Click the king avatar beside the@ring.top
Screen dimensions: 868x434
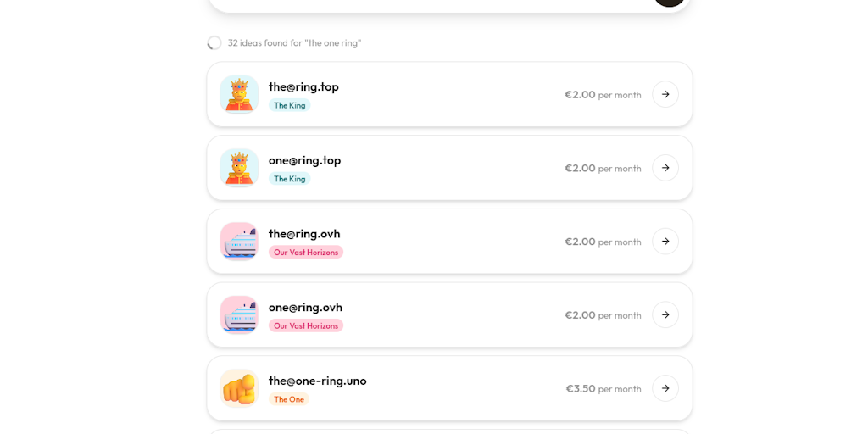pos(239,94)
